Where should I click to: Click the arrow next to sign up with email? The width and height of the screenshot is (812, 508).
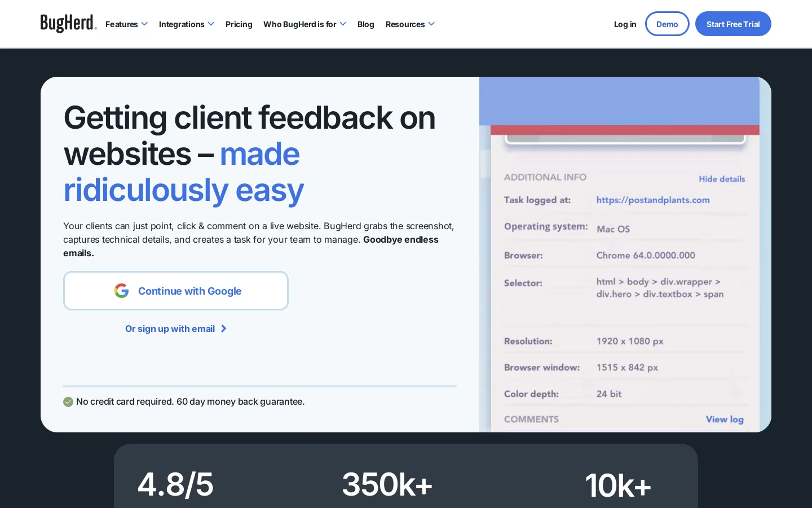coord(224,329)
